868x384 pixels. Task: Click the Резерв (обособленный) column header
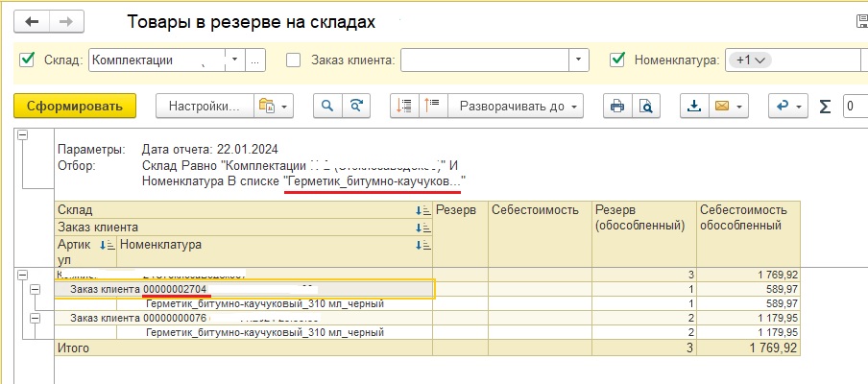(644, 234)
